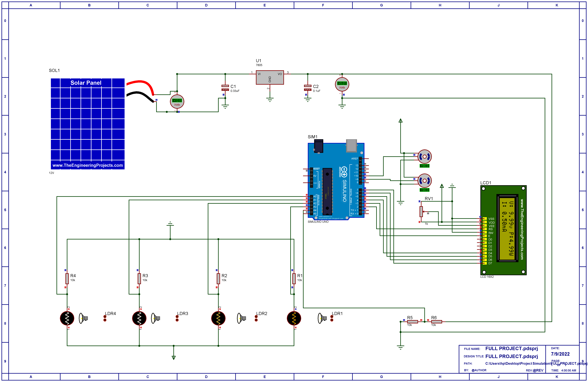
Task: Click the ground symbol below U1 GND pin
Action: click(270, 100)
